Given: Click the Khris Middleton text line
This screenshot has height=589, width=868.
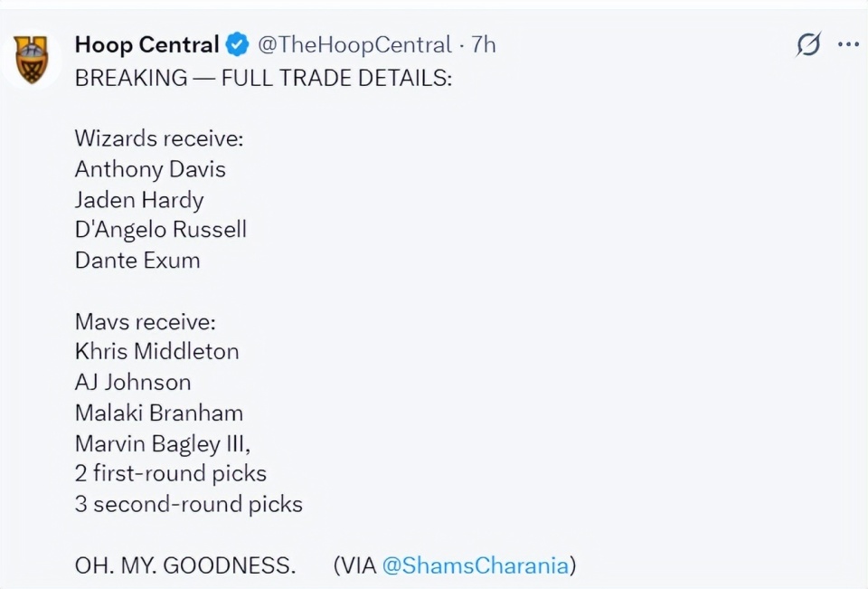Looking at the screenshot, I should point(156,352).
